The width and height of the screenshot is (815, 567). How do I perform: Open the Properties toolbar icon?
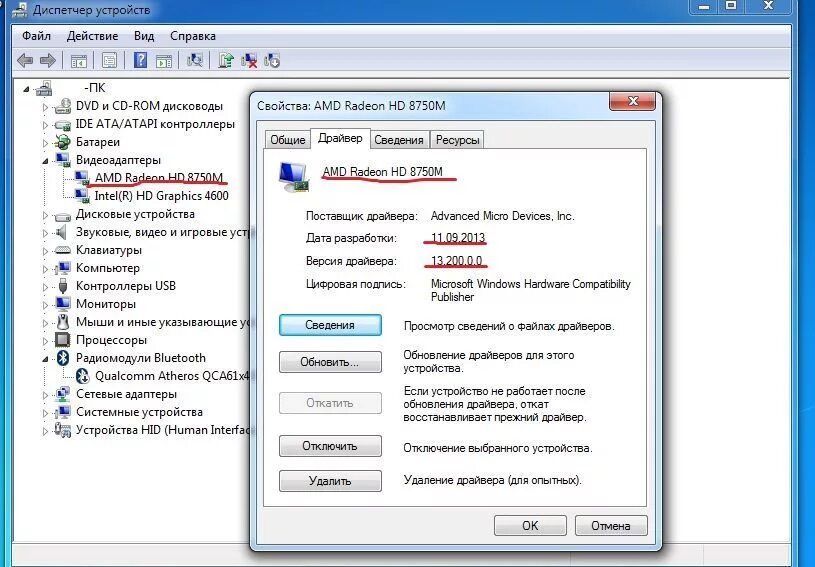pyautogui.click(x=109, y=61)
